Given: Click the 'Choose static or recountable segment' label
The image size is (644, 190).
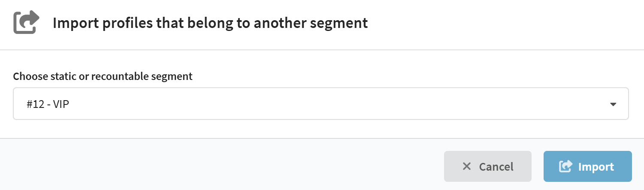Looking at the screenshot, I should [x=103, y=77].
